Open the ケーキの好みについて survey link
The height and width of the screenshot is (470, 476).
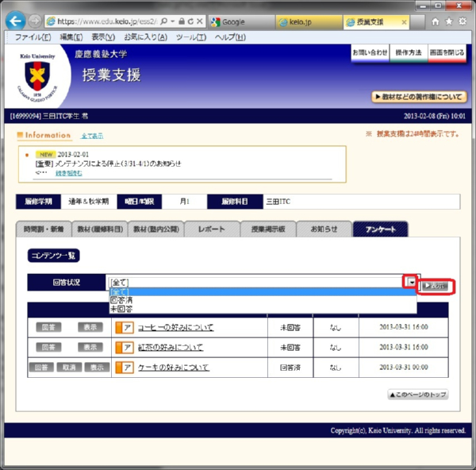[x=173, y=368]
